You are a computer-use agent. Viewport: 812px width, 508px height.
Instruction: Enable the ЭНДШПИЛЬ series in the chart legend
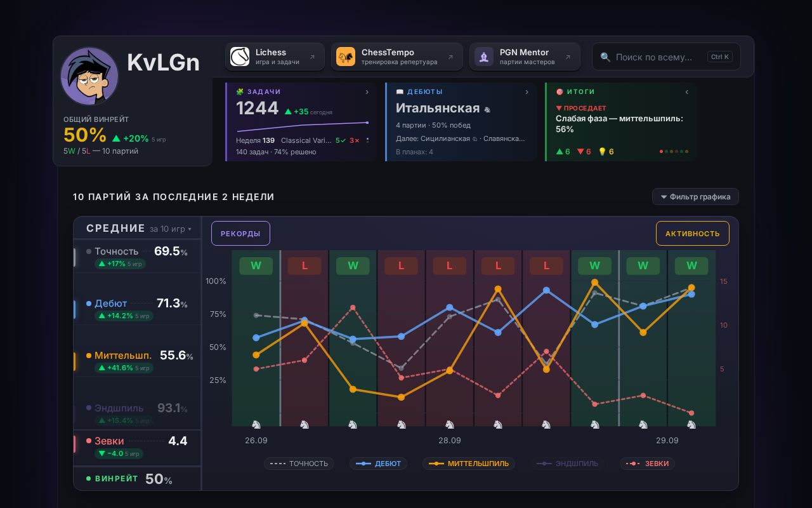567,464
